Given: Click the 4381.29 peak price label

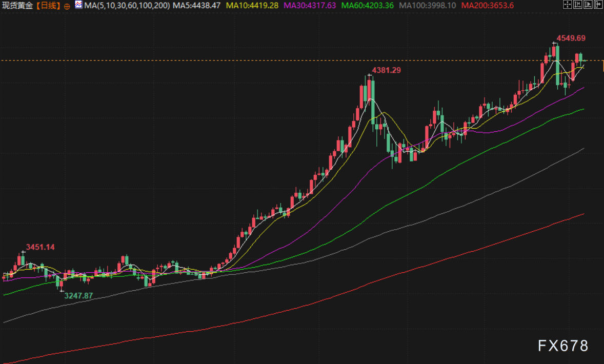Looking at the screenshot, I should point(386,70).
